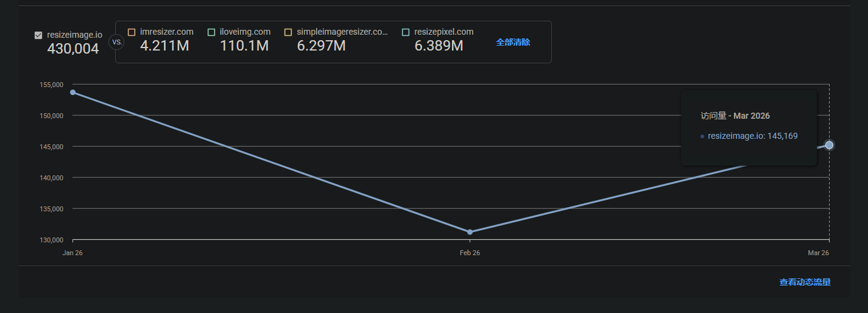Uncheck the resizeimage.io checkbox
The image size is (868, 313).
(38, 35)
